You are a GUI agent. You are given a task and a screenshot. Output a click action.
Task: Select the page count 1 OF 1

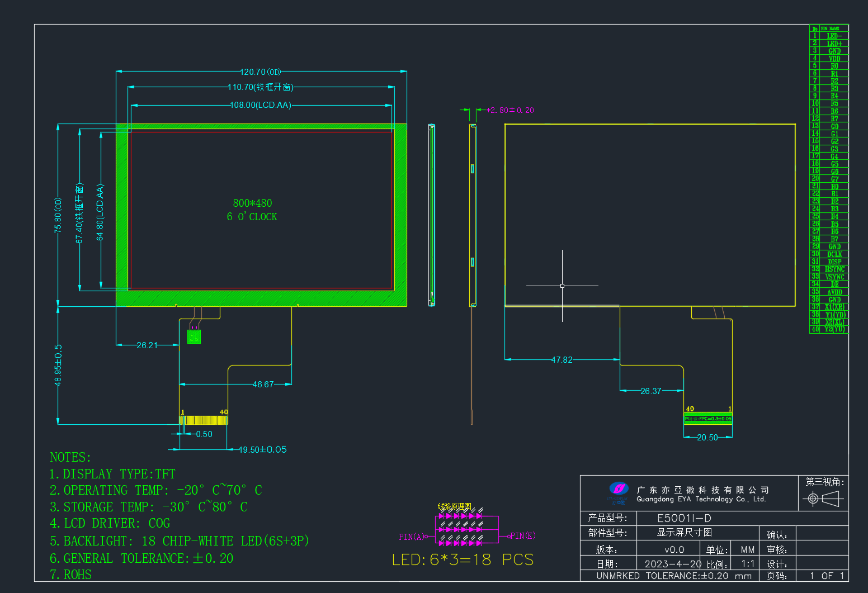[x=827, y=576]
